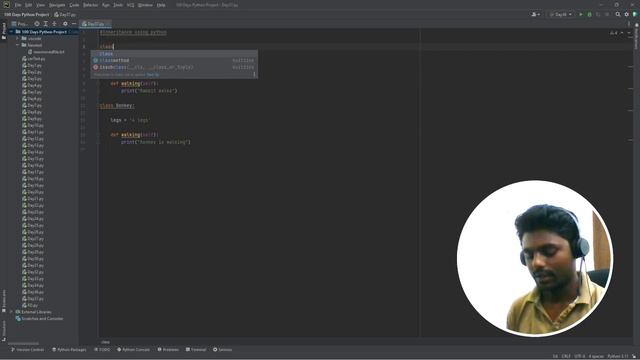
Task: Open the Python Console tool window
Action: pos(133,350)
